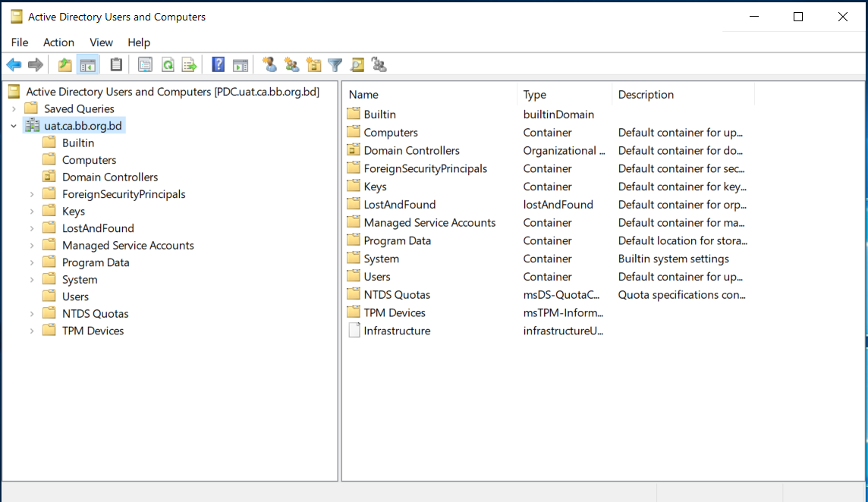
Task: Select Keys in the details list
Action: coord(375,187)
